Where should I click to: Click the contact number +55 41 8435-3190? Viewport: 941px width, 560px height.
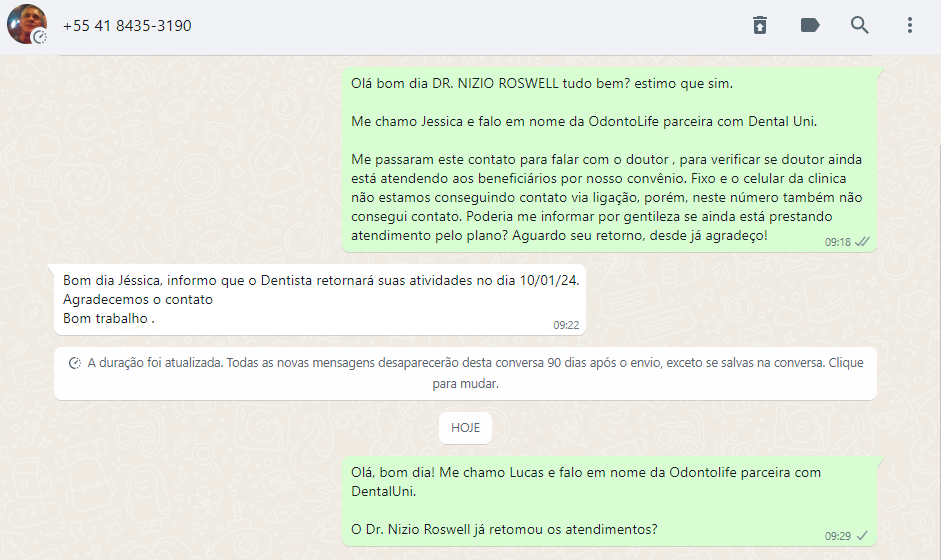pos(127,26)
